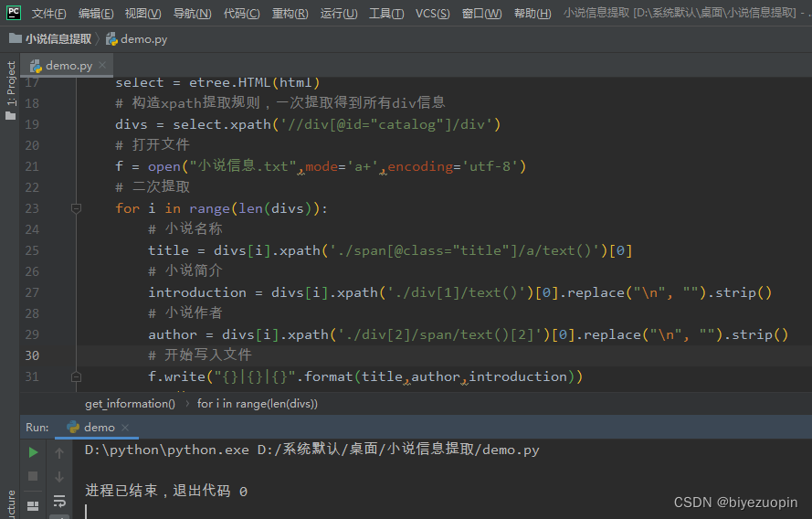
Task: Click the python.exe command output line
Action: [311, 449]
